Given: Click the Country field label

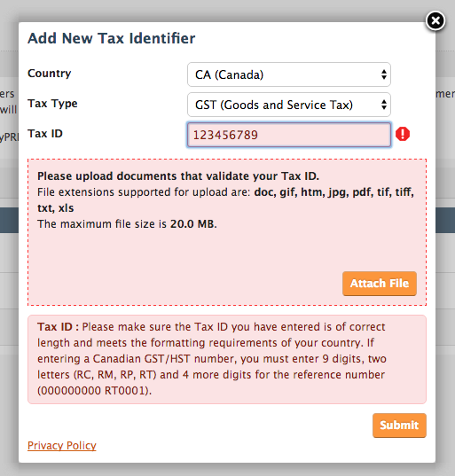Looking at the screenshot, I should (x=50, y=74).
